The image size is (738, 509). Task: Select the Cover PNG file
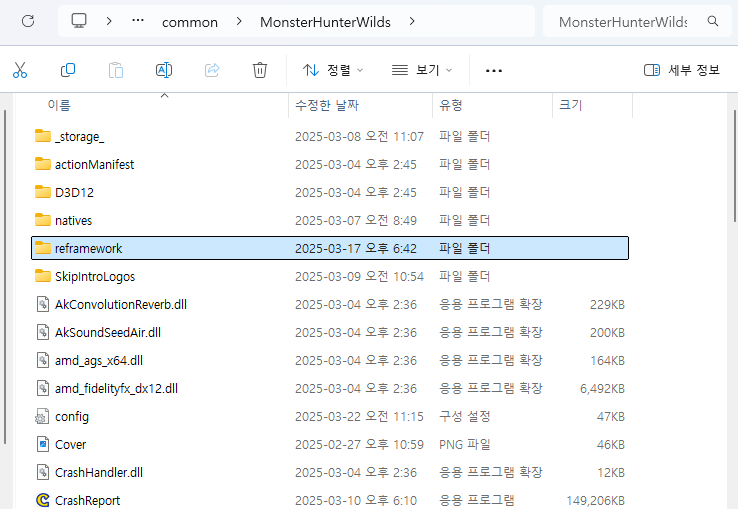[x=330, y=444]
